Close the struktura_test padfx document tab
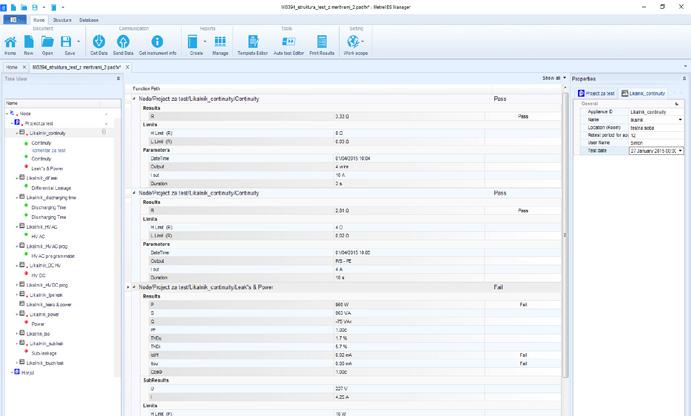This screenshot has height=416, width=691. tap(127, 67)
